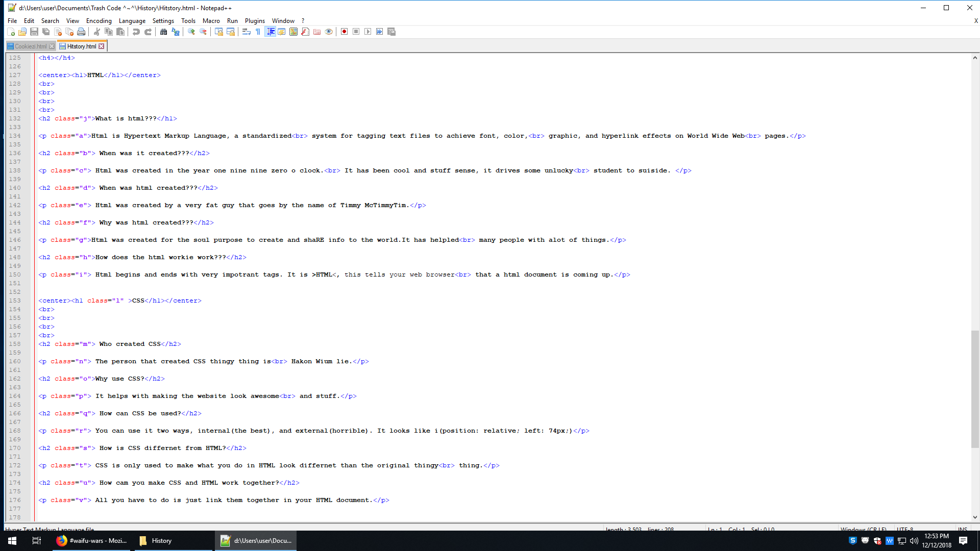This screenshot has height=551, width=980.
Task: Click the Save file icon
Action: (34, 32)
